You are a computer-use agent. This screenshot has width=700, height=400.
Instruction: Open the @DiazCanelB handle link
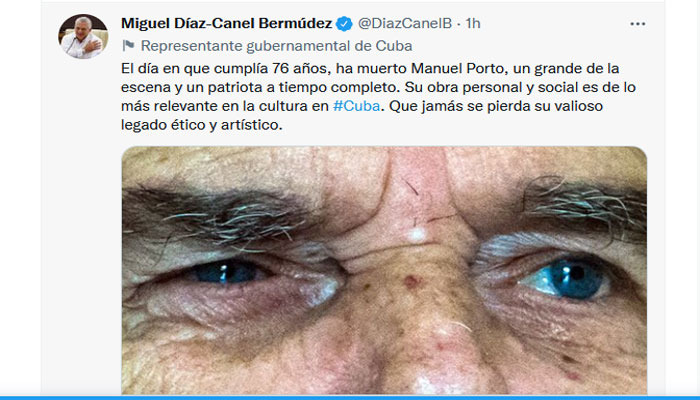pos(405,23)
